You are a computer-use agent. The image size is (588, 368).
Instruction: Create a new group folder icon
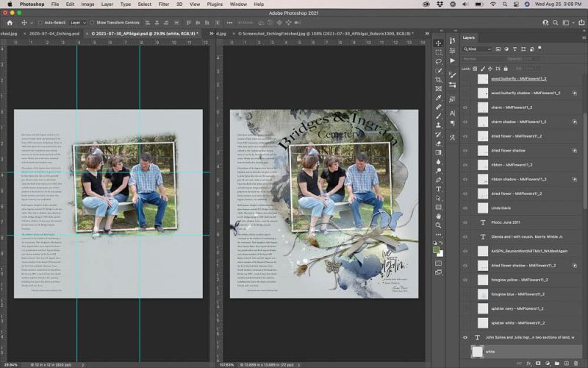click(557, 363)
